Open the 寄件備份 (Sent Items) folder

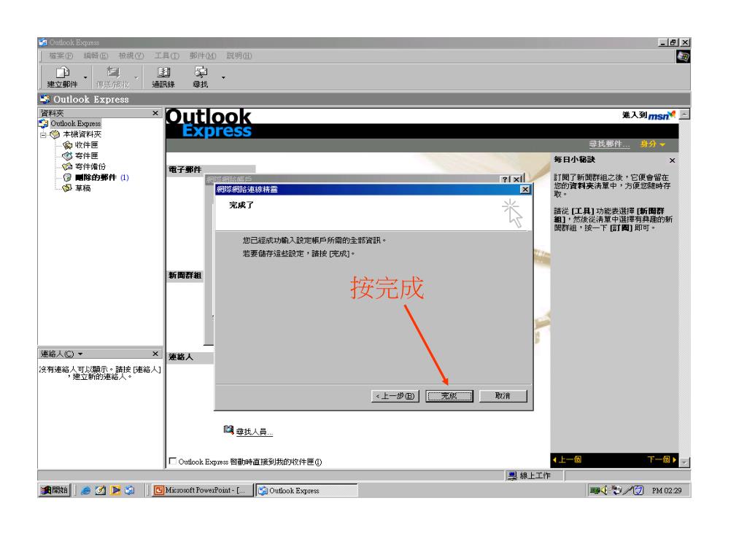coord(90,167)
